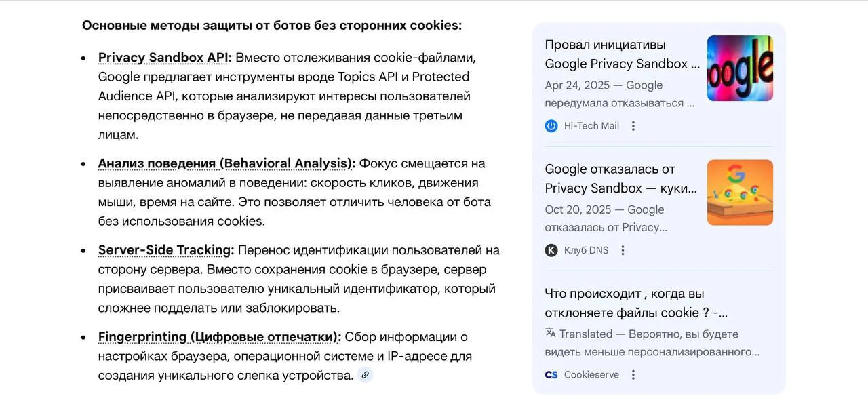
Task: Click the Клуб DNS source name
Action: pyautogui.click(x=586, y=250)
